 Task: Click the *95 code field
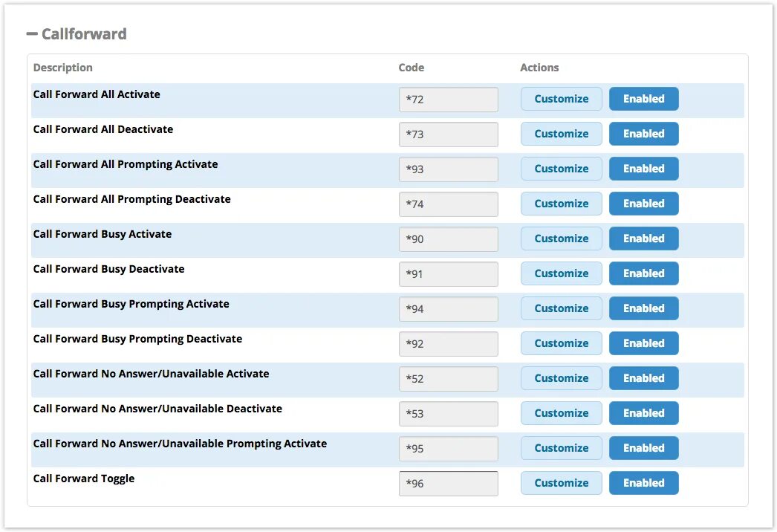click(x=448, y=449)
